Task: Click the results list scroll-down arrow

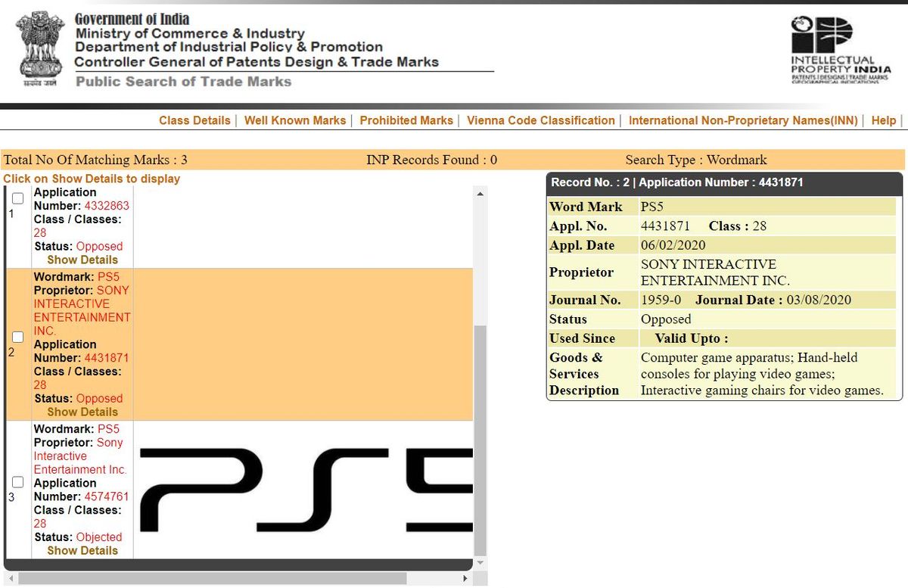Action: (480, 564)
